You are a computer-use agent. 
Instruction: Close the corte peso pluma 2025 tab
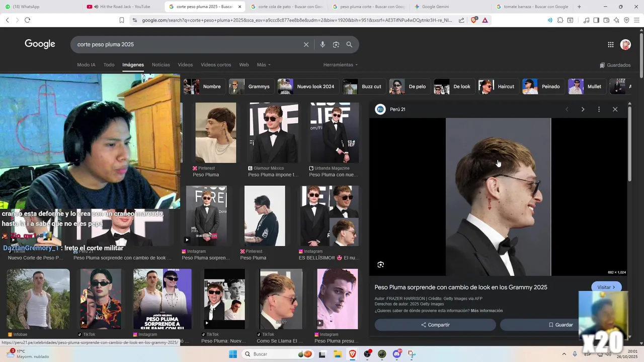(239, 7)
